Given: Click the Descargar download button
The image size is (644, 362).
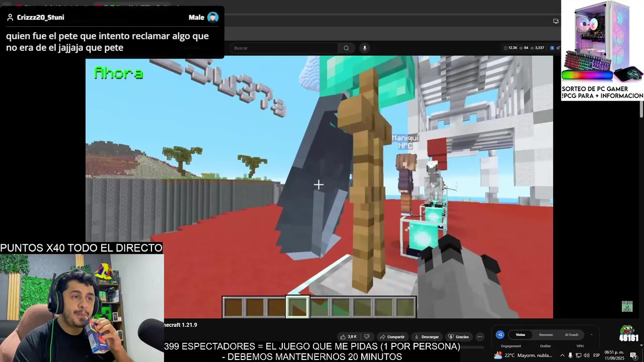Looking at the screenshot, I should [x=427, y=337].
